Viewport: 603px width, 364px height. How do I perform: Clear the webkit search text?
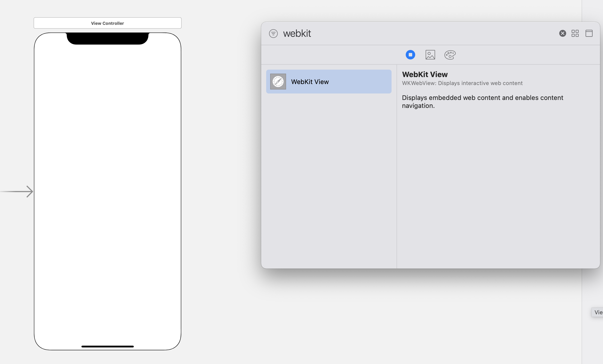pos(562,33)
